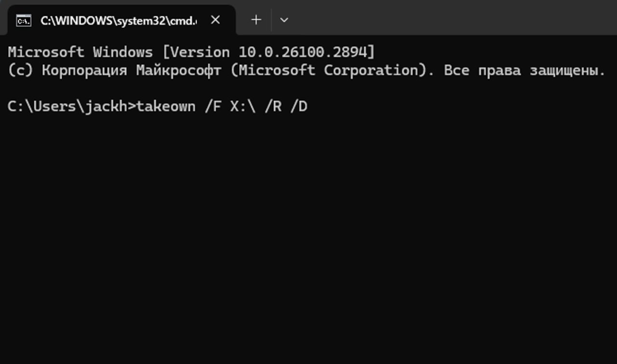This screenshot has height=364, width=617.
Task: Close the cmd.exe tab
Action: tap(215, 20)
